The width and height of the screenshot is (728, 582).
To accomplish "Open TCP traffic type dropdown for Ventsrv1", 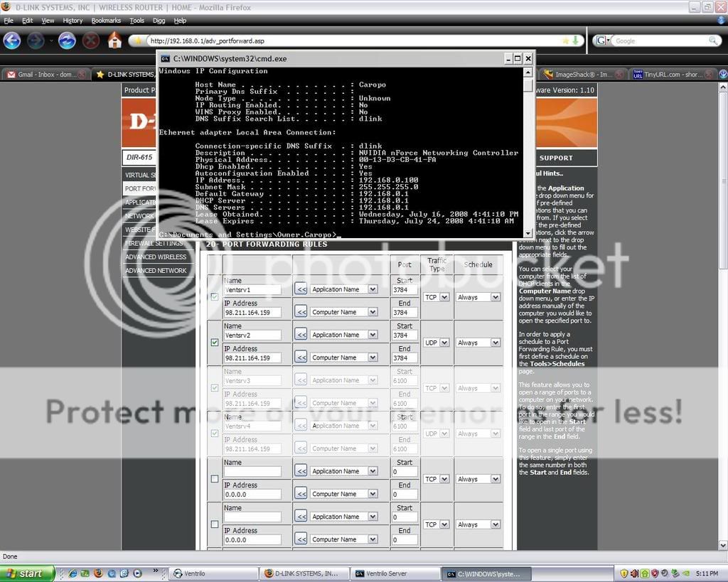I will (x=436, y=297).
